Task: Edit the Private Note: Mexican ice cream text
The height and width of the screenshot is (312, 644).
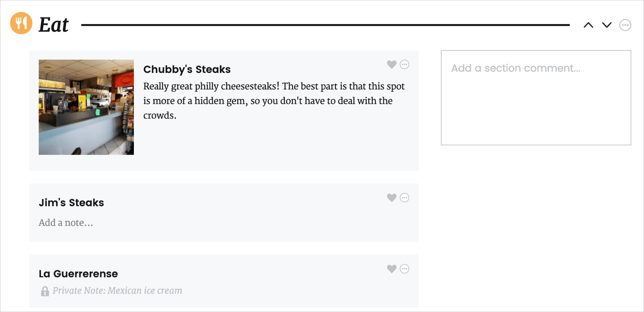Action: 117,291
